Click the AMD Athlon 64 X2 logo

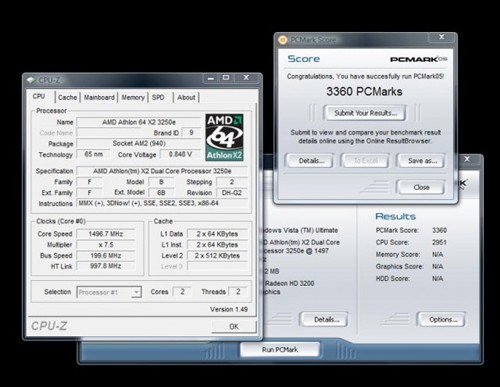click(224, 137)
